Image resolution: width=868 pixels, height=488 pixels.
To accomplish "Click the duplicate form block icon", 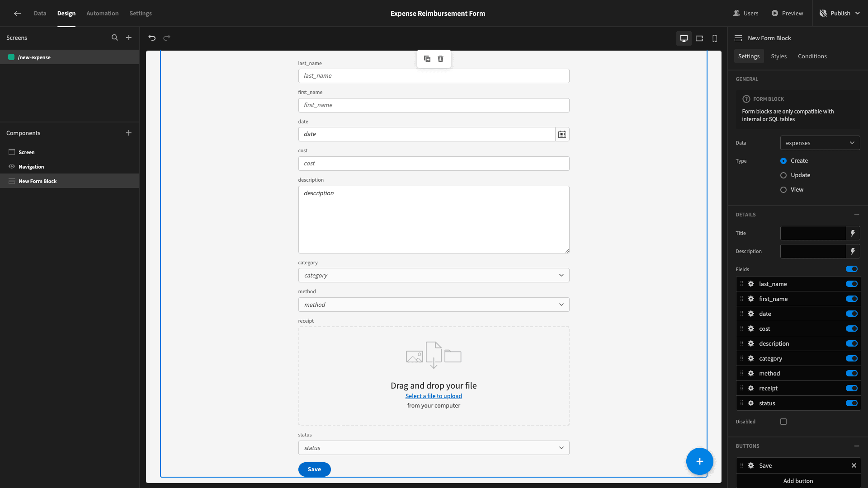I will (427, 58).
